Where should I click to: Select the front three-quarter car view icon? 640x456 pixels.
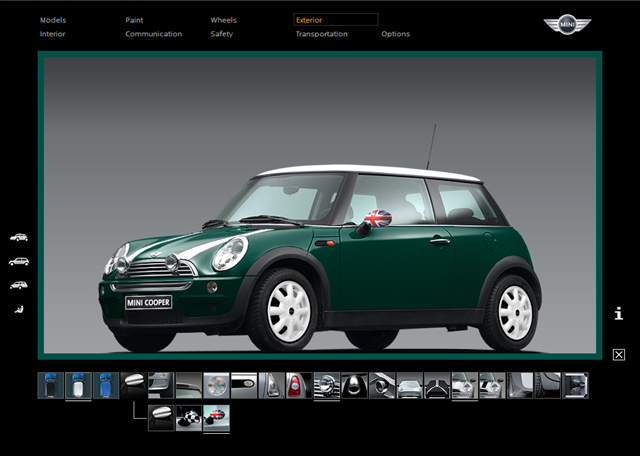point(18,238)
